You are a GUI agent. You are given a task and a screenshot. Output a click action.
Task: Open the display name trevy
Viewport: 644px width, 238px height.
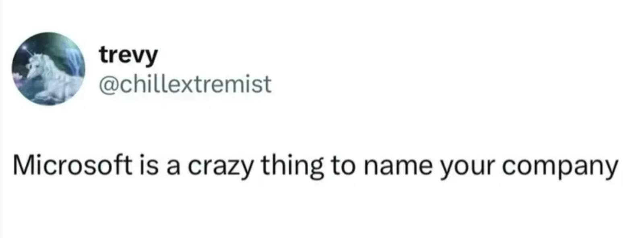coord(129,55)
